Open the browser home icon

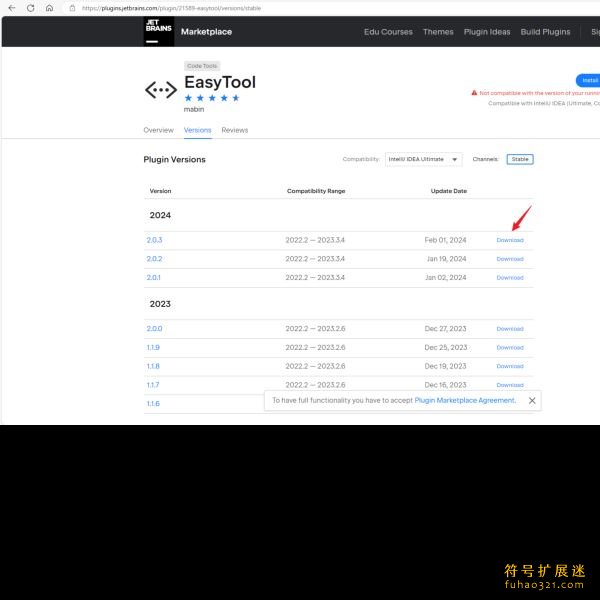(x=49, y=8)
